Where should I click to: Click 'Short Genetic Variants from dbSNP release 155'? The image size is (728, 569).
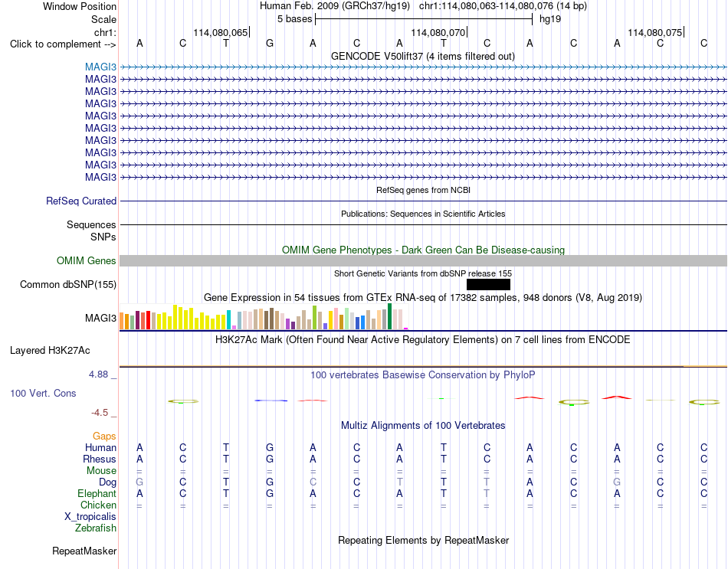[x=423, y=273]
